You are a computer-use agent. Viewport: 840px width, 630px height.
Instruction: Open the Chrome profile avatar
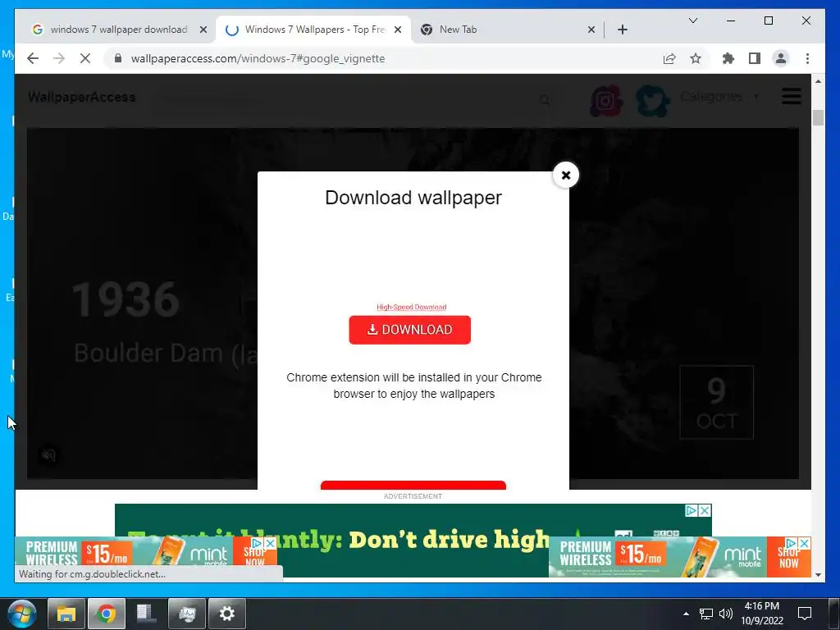(x=781, y=58)
